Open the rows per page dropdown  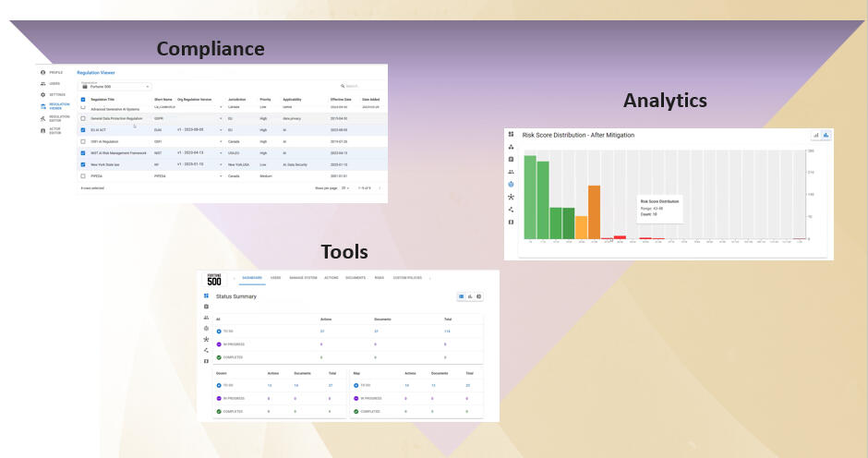tap(344, 188)
